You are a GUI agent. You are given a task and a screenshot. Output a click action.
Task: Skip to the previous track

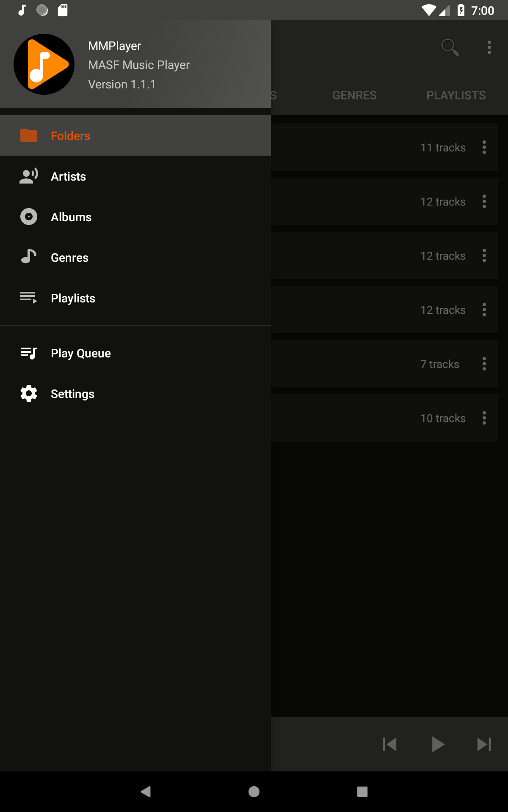tap(389, 744)
